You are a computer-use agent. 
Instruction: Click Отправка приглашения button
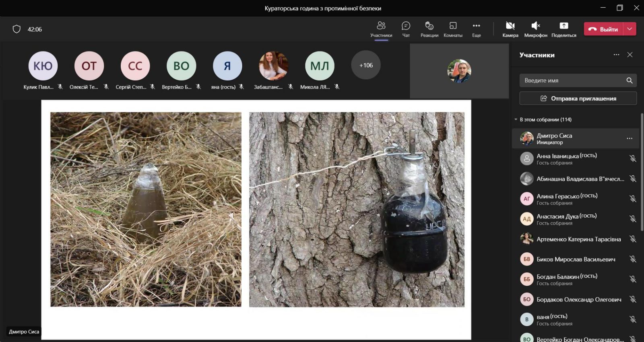click(578, 98)
